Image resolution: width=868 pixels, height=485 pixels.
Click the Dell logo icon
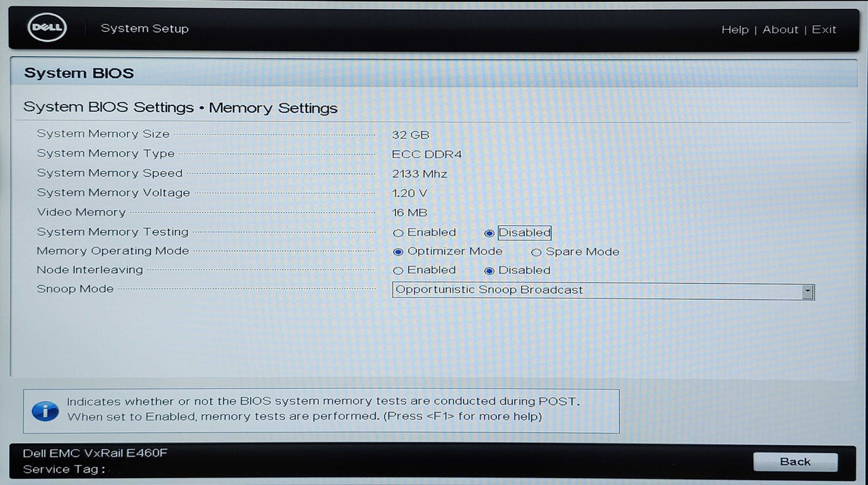[46, 28]
